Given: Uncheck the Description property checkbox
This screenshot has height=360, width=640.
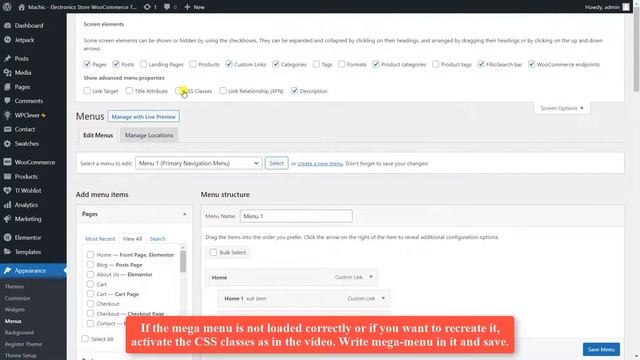Looking at the screenshot, I should point(294,91).
